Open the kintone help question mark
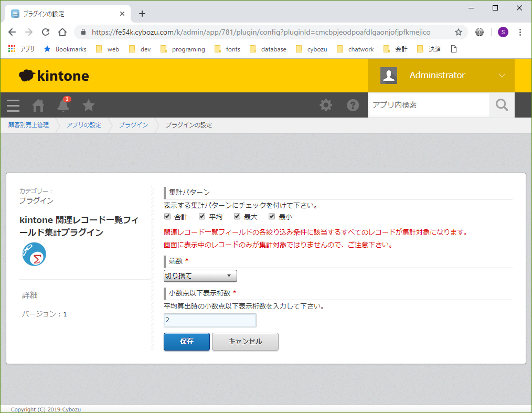This screenshot has width=532, height=413. [x=353, y=105]
